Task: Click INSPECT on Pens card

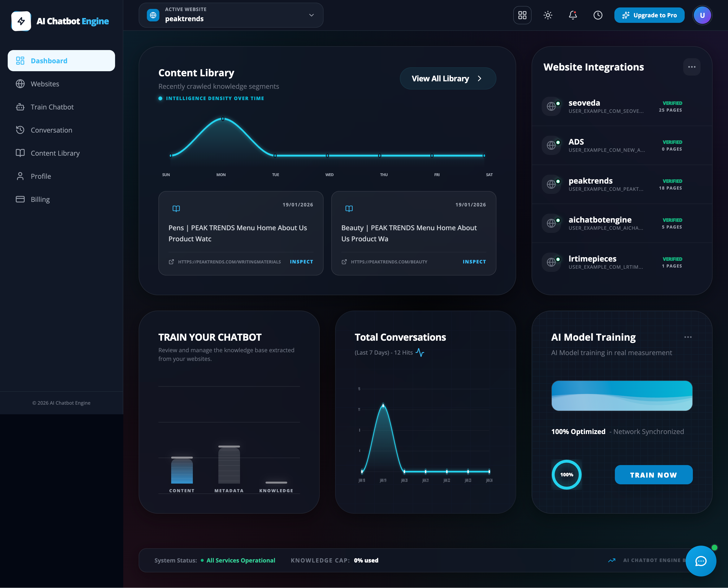Action: coord(301,262)
